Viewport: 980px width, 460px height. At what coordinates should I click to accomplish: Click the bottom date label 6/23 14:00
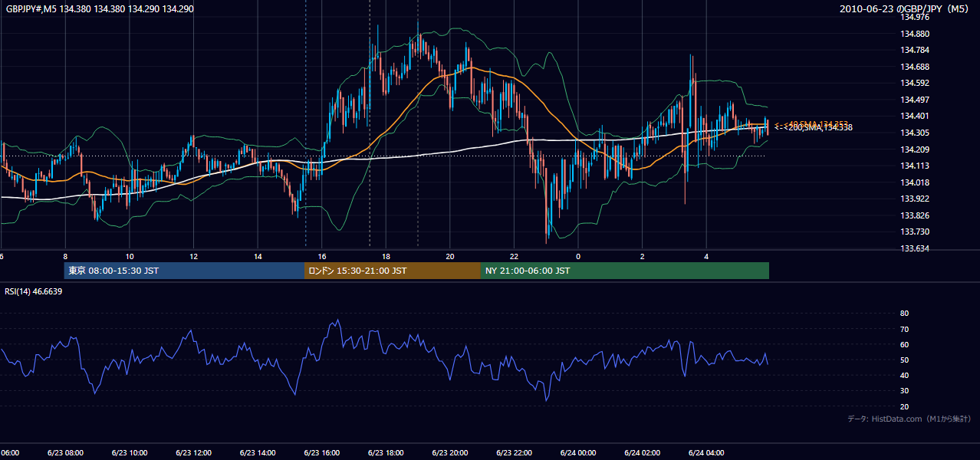258,453
